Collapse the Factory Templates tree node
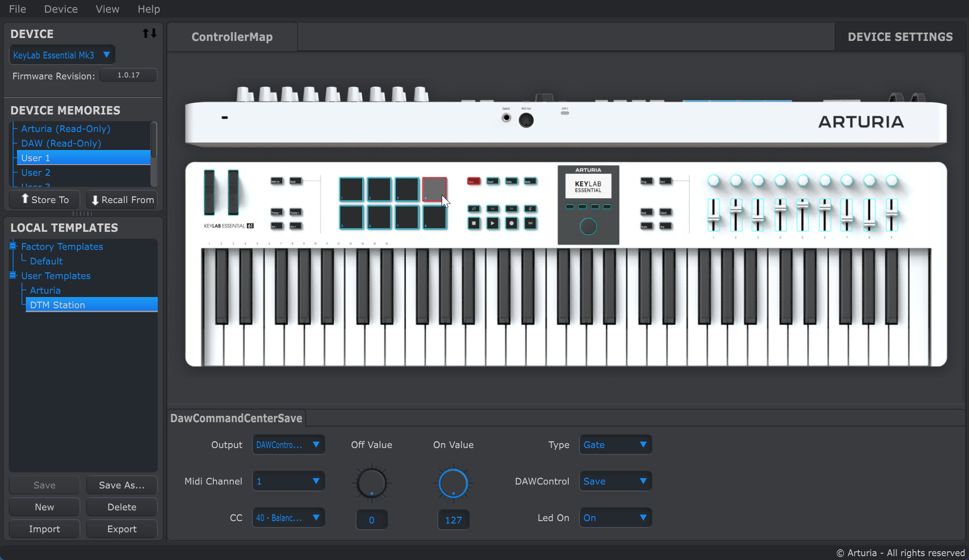Image resolution: width=969 pixels, height=560 pixels. 13,246
